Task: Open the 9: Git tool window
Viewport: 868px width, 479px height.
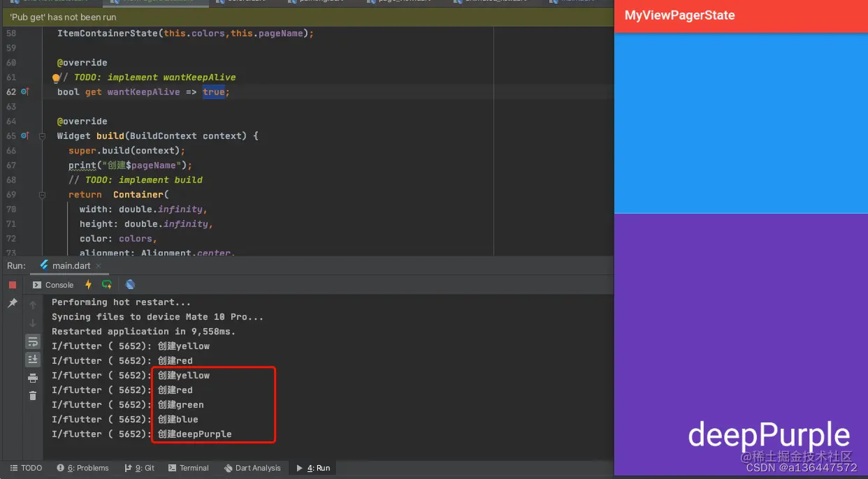Action: [140, 468]
